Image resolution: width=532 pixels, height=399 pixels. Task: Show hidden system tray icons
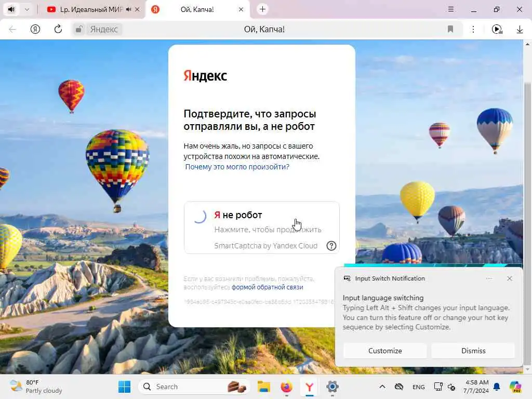pyautogui.click(x=382, y=387)
